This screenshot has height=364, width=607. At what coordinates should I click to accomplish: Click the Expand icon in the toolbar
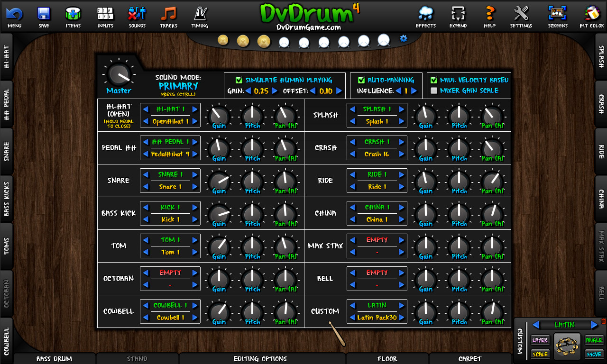point(458,13)
